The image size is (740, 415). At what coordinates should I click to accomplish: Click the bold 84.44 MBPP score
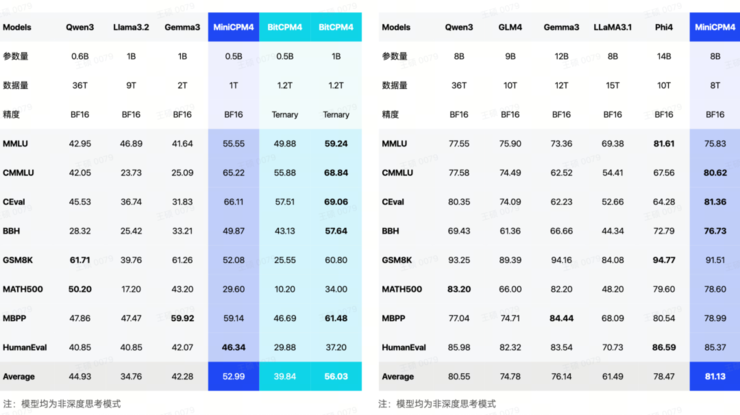pyautogui.click(x=562, y=318)
